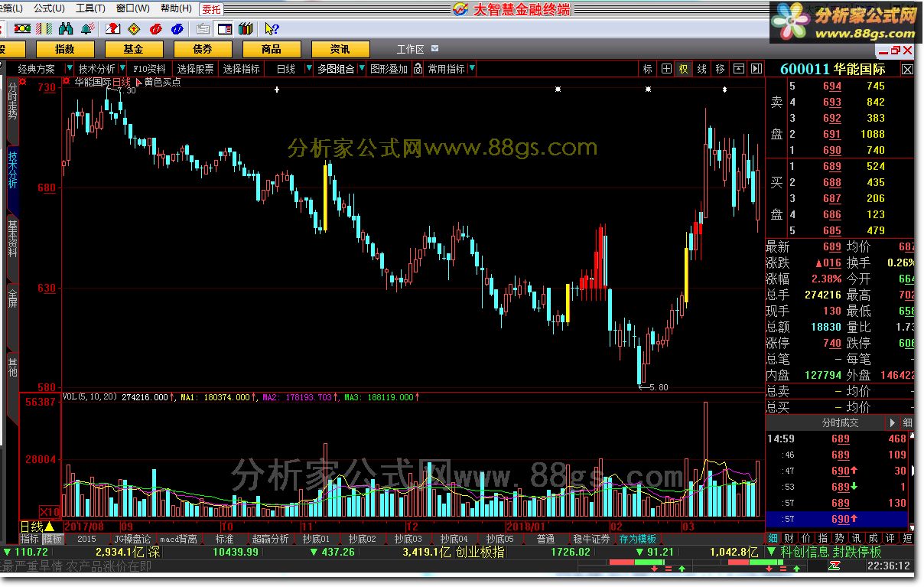Click the 商品 yellow button

coord(271,49)
